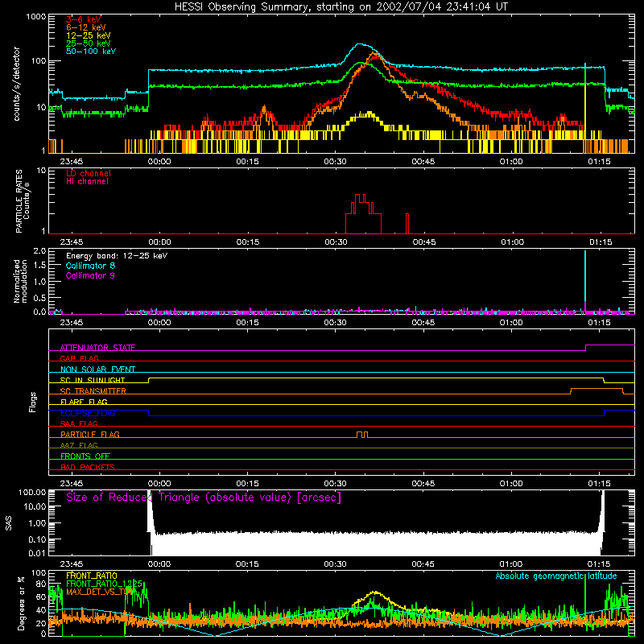
Task: Click the Energy band: 12-25 keV label
Action: pyautogui.click(x=117, y=256)
